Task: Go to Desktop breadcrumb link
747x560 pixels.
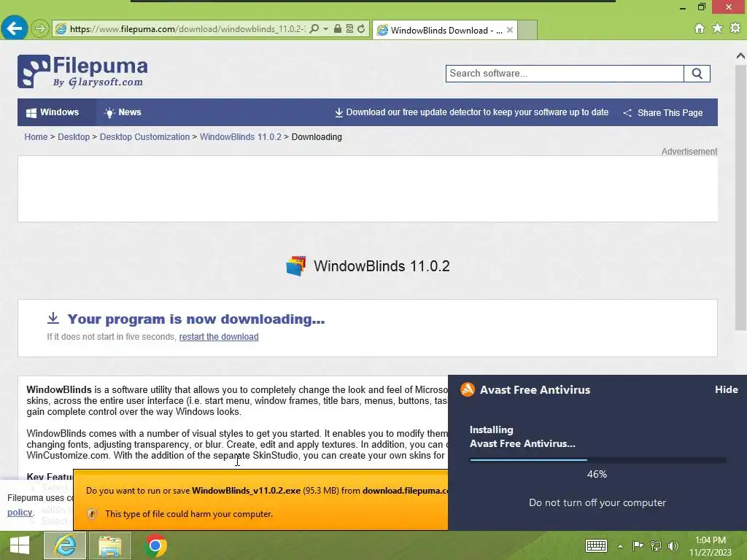Action: pos(74,136)
